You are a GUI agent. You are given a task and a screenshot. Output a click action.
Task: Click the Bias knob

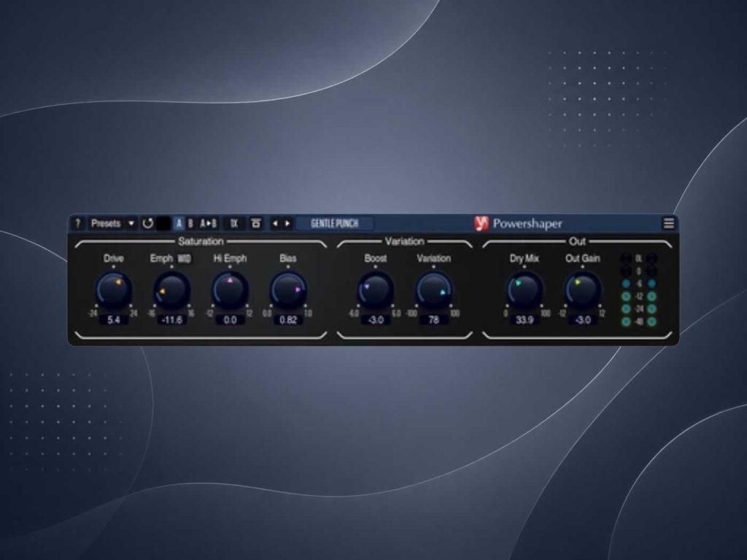(x=288, y=289)
